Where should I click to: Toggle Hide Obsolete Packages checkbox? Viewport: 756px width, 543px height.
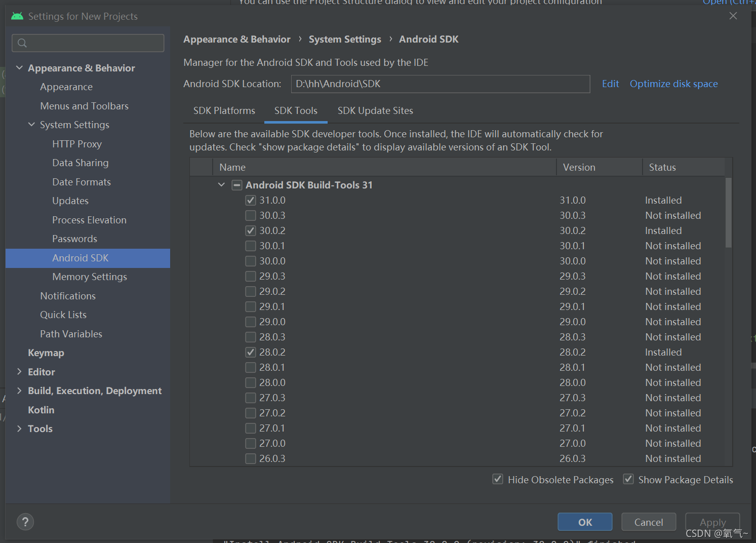pyautogui.click(x=498, y=479)
